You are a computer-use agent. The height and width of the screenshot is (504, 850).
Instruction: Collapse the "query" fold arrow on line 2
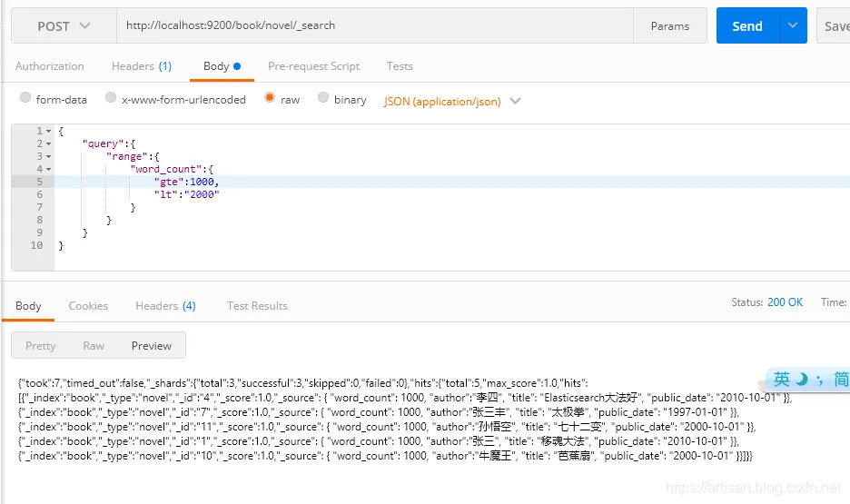48,144
